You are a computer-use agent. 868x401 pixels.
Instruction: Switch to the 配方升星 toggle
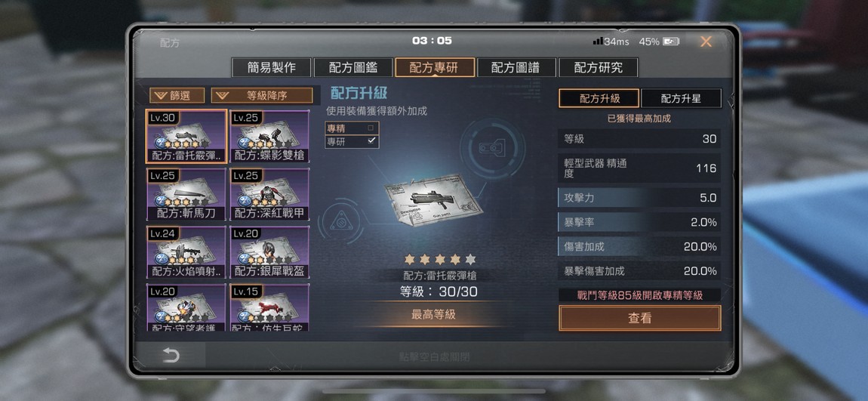pos(681,98)
